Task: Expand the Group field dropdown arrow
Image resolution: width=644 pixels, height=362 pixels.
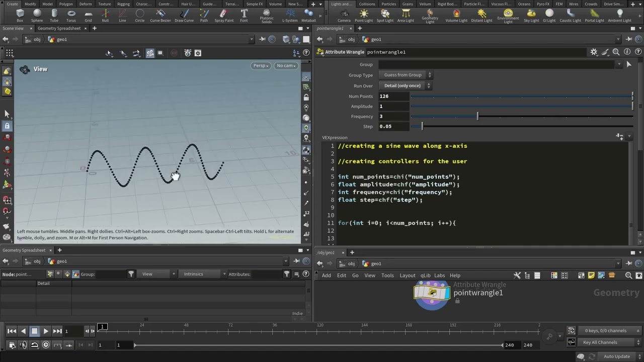Action: point(619,64)
